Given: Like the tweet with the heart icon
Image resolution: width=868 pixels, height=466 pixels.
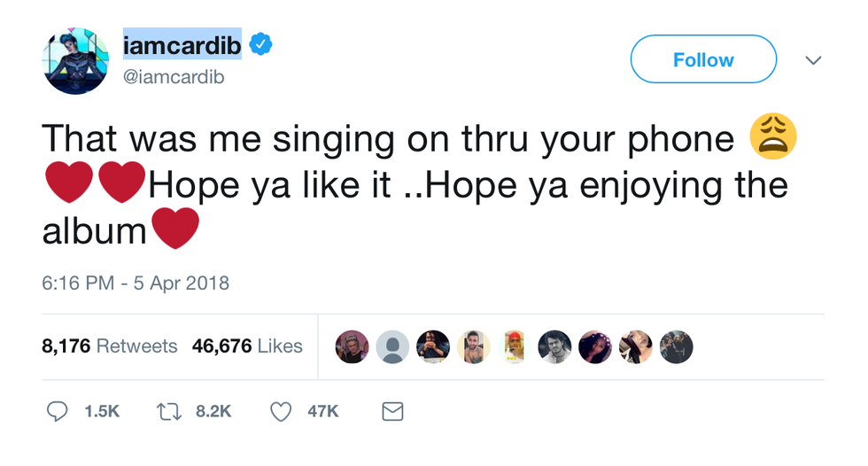Looking at the screenshot, I should coord(281,411).
